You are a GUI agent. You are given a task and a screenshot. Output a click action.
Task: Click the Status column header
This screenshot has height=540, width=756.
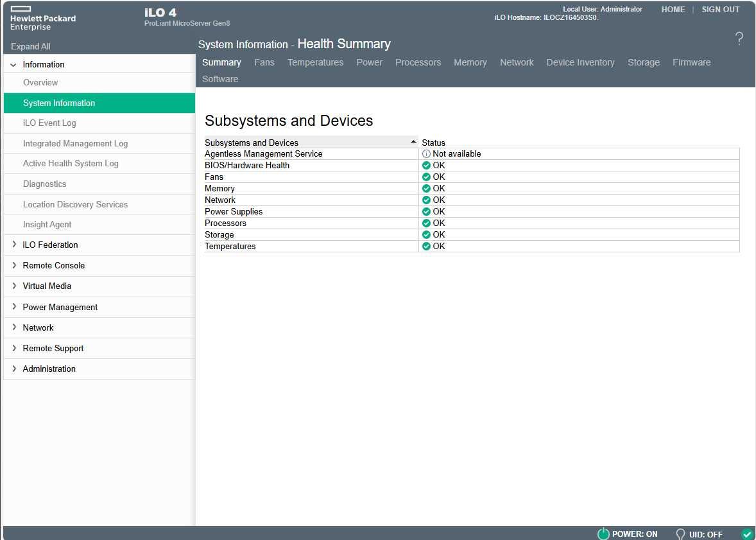433,143
